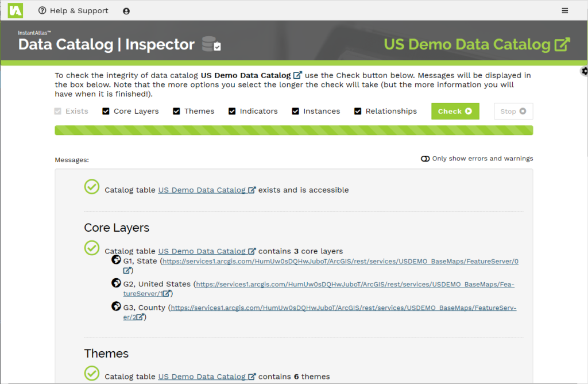Click the green checkmark under Core Layers heading
The image size is (588, 384).
(x=92, y=248)
